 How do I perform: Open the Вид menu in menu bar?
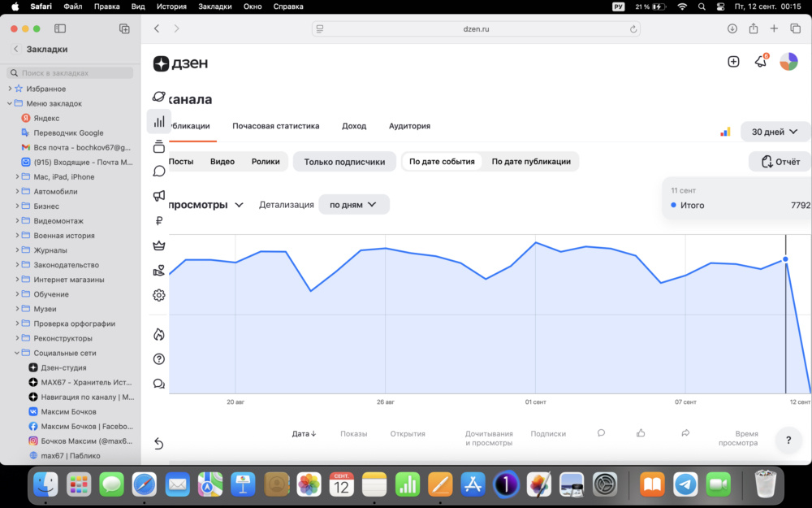(138, 7)
